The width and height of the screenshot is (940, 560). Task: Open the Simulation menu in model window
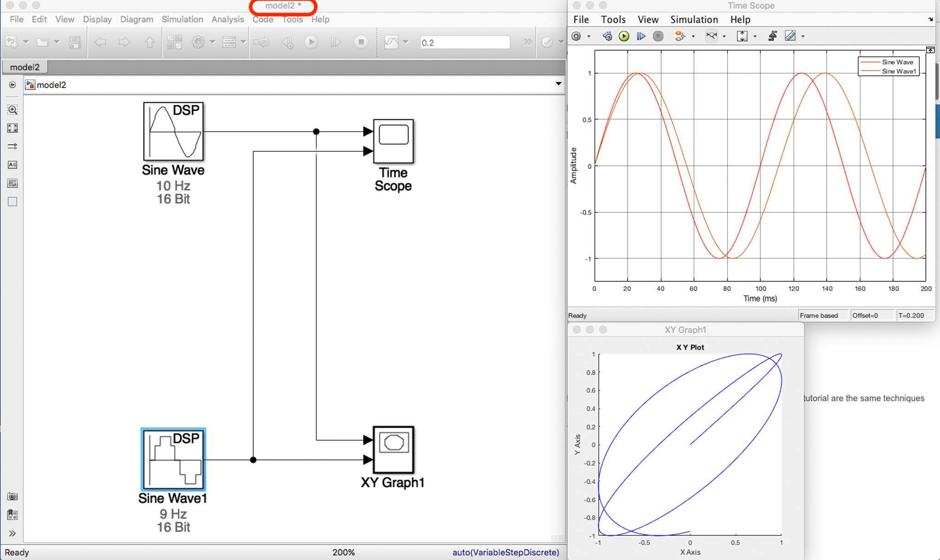click(x=182, y=19)
